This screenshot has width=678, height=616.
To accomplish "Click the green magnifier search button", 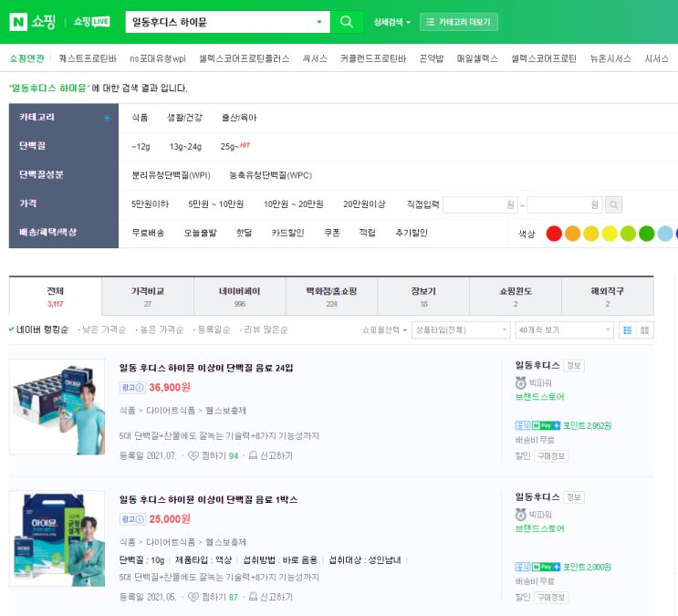I will click(347, 22).
